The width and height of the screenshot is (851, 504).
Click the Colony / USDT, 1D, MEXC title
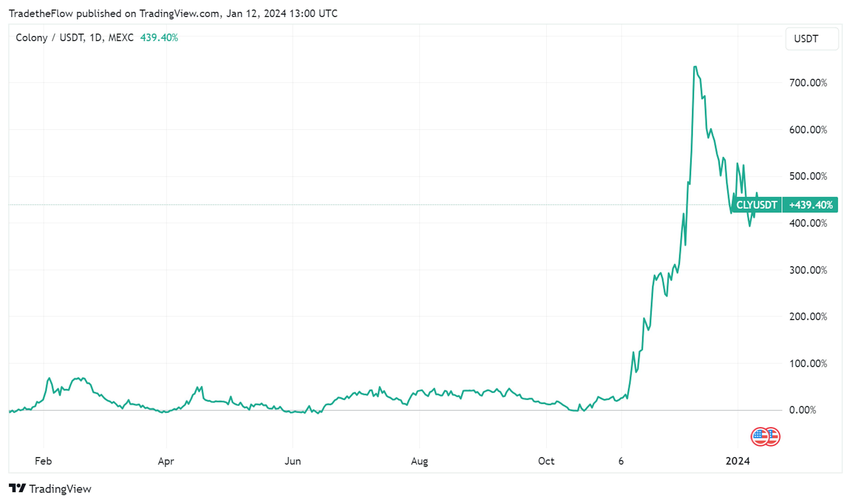click(75, 37)
